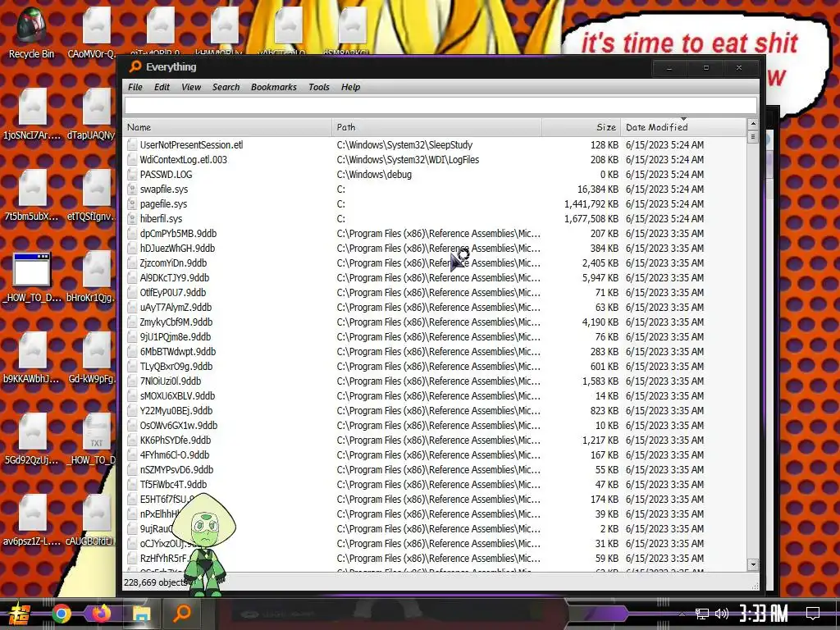Click the scrollbar up arrow

[753, 124]
